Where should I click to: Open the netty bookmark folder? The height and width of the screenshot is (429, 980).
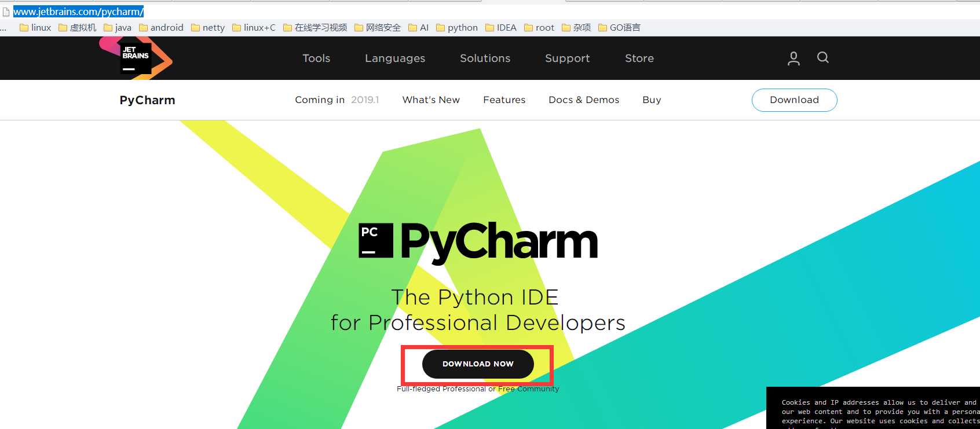[x=207, y=27]
